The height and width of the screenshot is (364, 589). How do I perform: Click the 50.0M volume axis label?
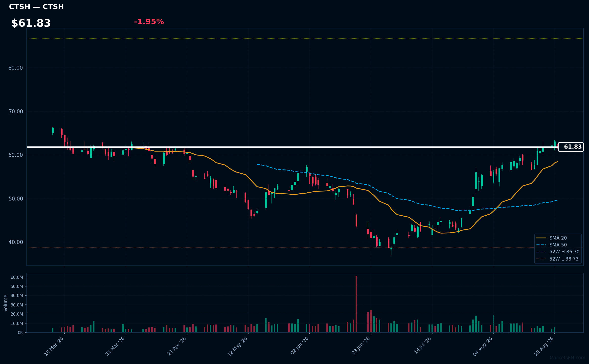point(17,286)
